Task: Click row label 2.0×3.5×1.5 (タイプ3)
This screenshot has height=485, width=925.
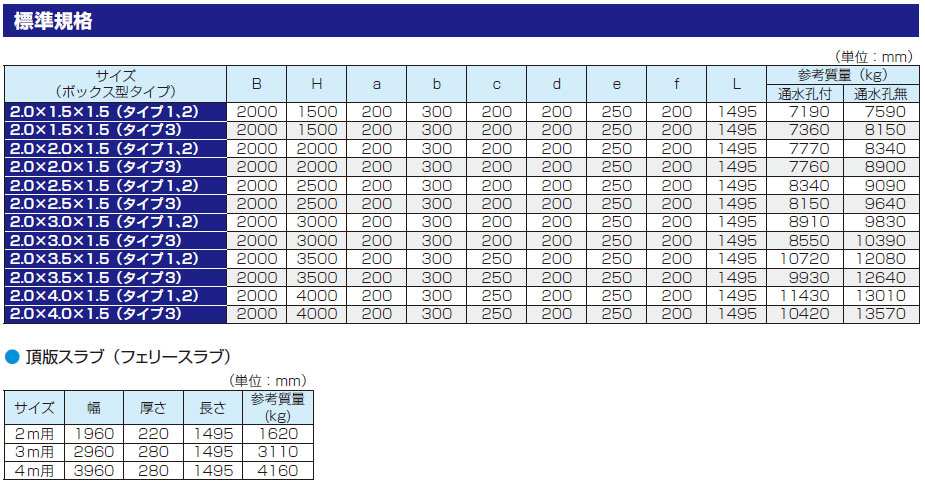Action: tap(116, 277)
